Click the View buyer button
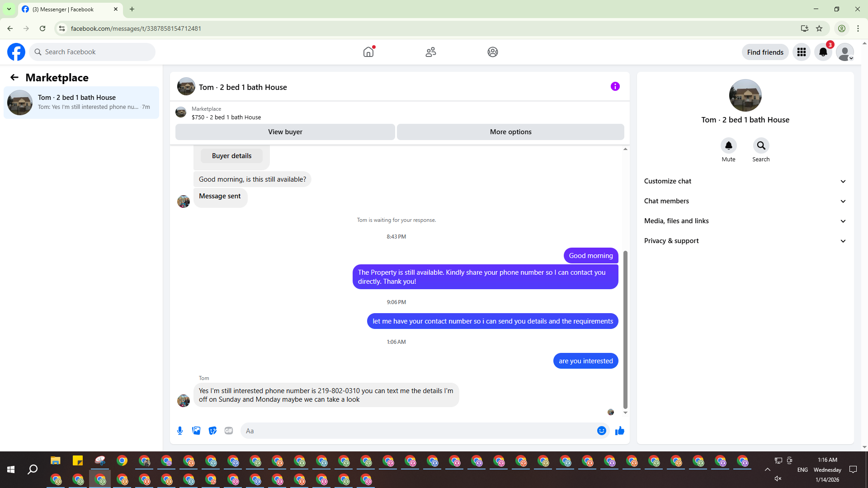The height and width of the screenshot is (488, 868). coord(285,132)
